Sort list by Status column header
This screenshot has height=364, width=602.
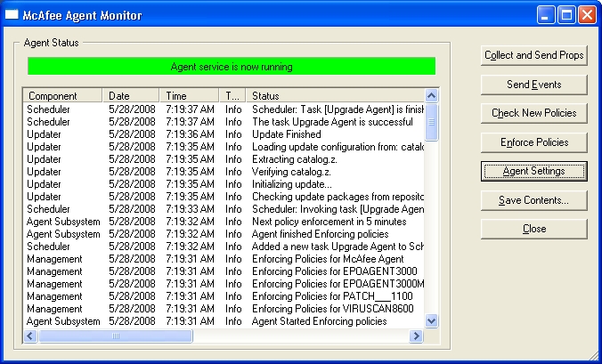[336, 95]
